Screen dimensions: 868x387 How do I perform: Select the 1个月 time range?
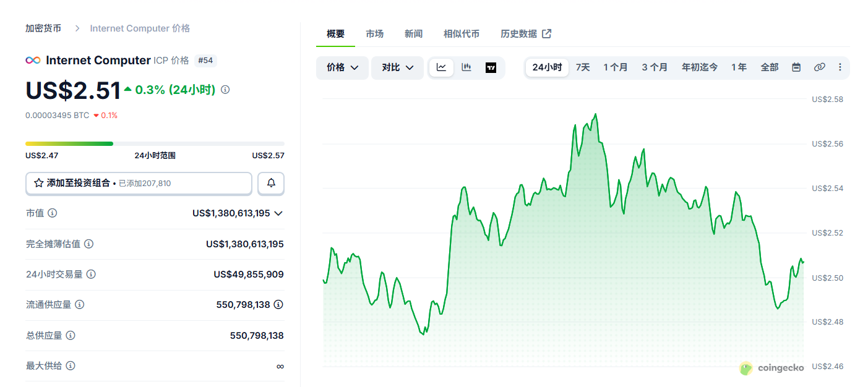pyautogui.click(x=616, y=67)
